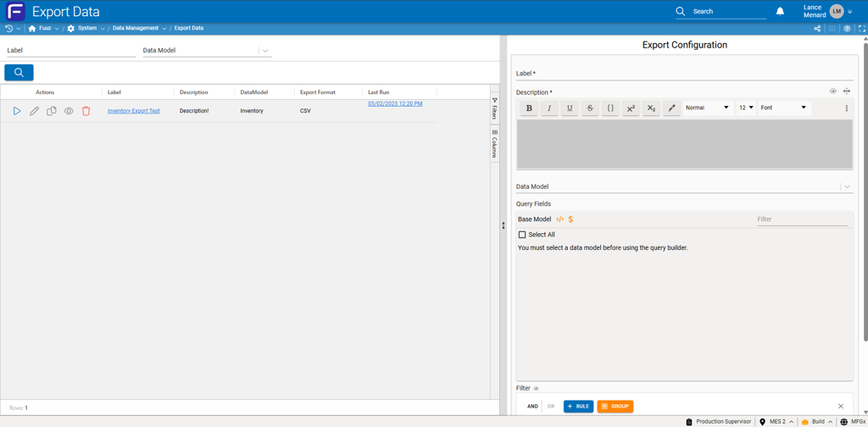
Task: Delete the Inventory Export Test row
Action: point(86,111)
